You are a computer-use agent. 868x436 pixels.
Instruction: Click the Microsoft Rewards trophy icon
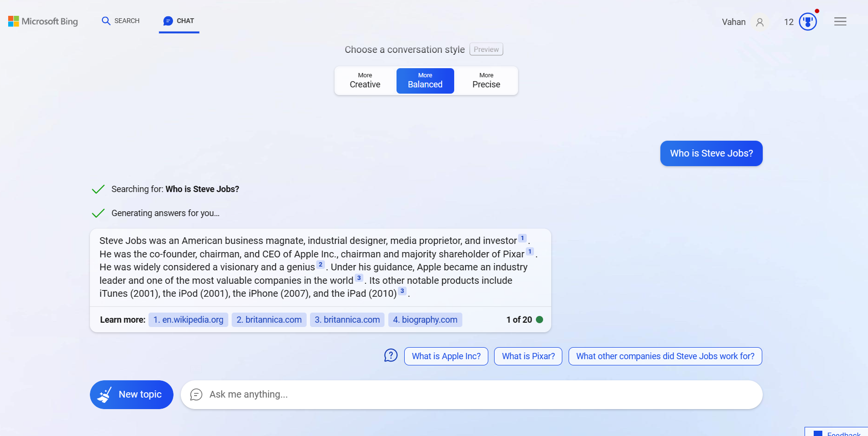click(x=808, y=22)
